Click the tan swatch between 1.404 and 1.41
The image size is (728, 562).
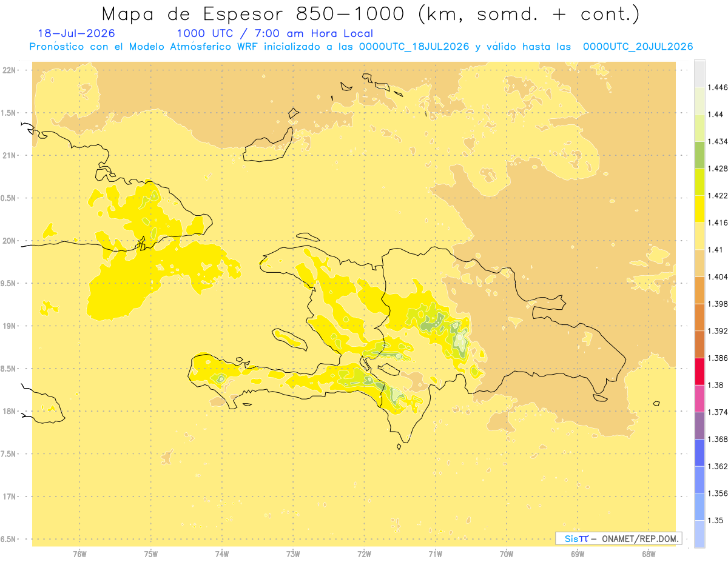click(x=699, y=263)
